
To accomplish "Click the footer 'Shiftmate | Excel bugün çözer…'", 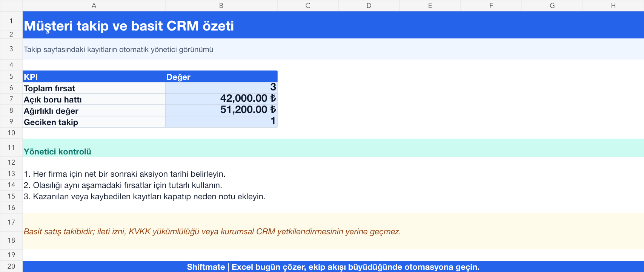I will pyautogui.click(x=333, y=266).
